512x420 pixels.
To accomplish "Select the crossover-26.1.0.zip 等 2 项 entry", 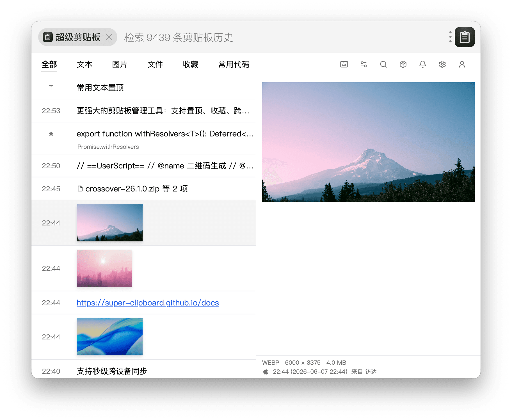I will pyautogui.click(x=143, y=189).
